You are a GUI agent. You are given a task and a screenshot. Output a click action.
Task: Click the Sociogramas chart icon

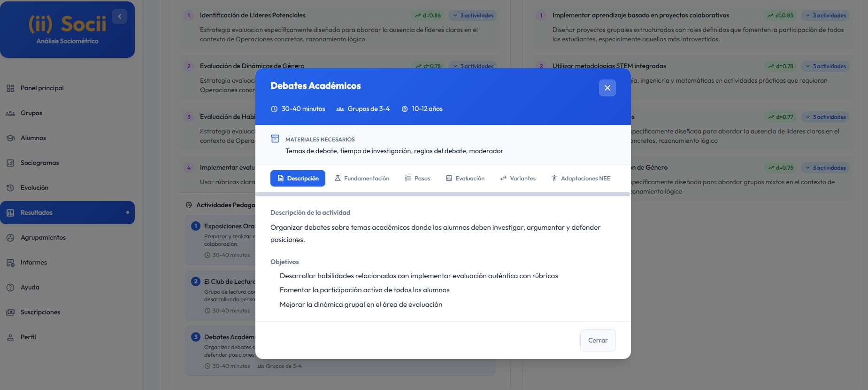(x=10, y=163)
